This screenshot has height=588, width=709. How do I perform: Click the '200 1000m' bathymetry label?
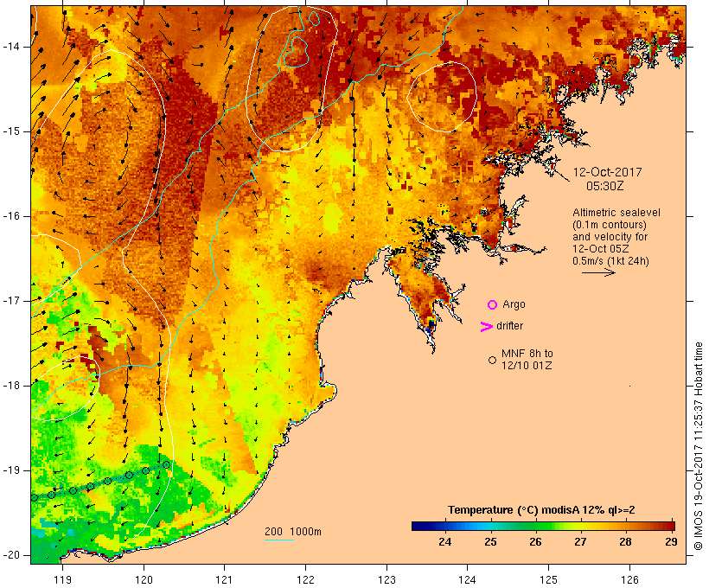293,532
